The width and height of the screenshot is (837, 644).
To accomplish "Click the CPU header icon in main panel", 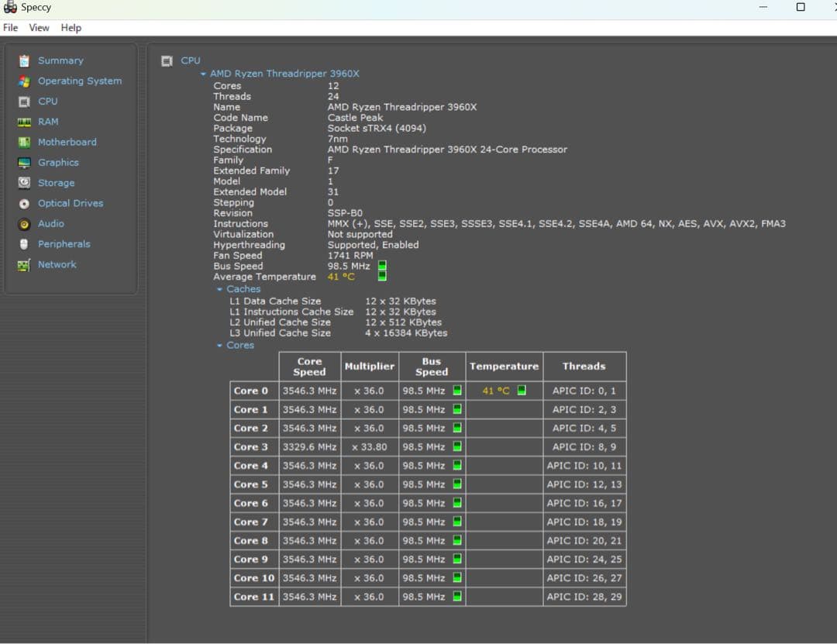I will (x=167, y=61).
